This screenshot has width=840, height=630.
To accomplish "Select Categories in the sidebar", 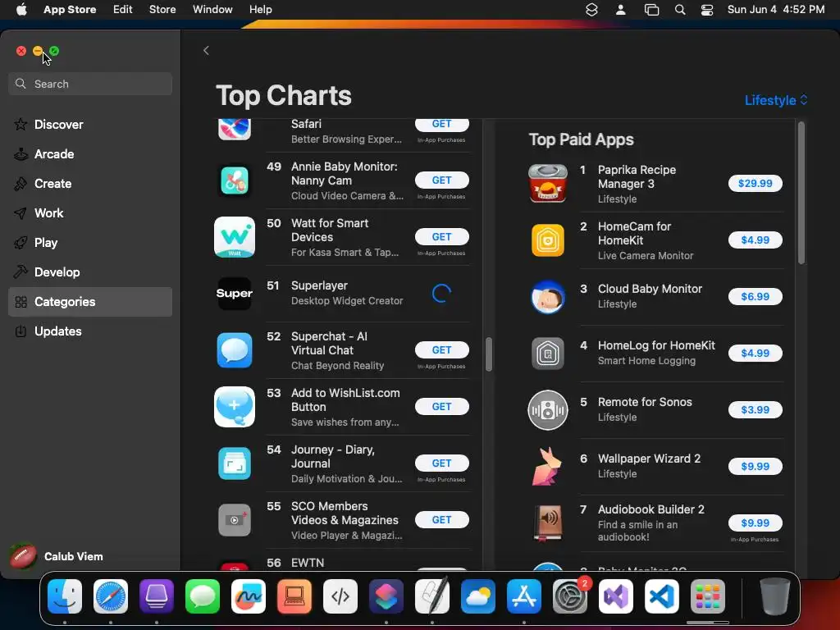I will tap(90, 302).
